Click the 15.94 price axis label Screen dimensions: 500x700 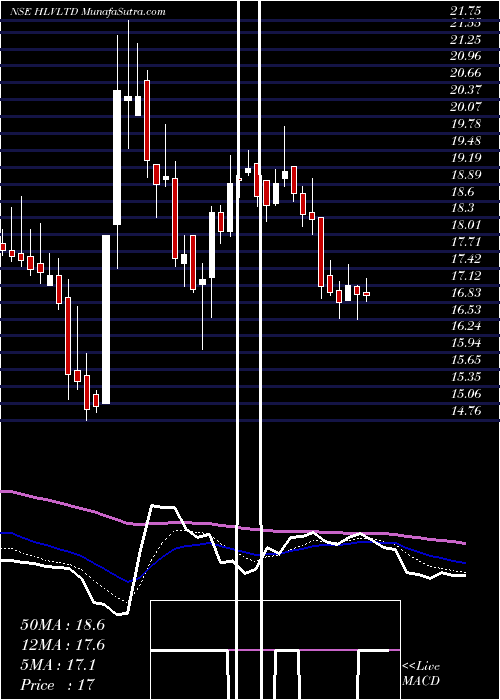tap(465, 343)
